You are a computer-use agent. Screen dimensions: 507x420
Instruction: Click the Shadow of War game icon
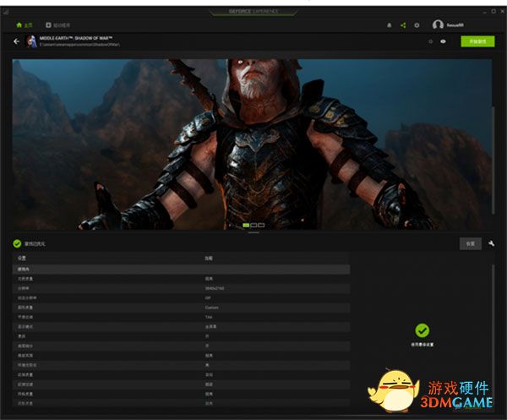click(x=31, y=41)
